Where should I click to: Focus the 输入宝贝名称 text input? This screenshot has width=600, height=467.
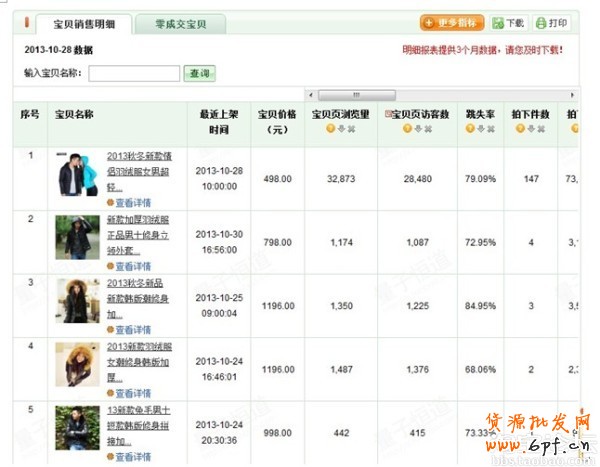point(134,73)
